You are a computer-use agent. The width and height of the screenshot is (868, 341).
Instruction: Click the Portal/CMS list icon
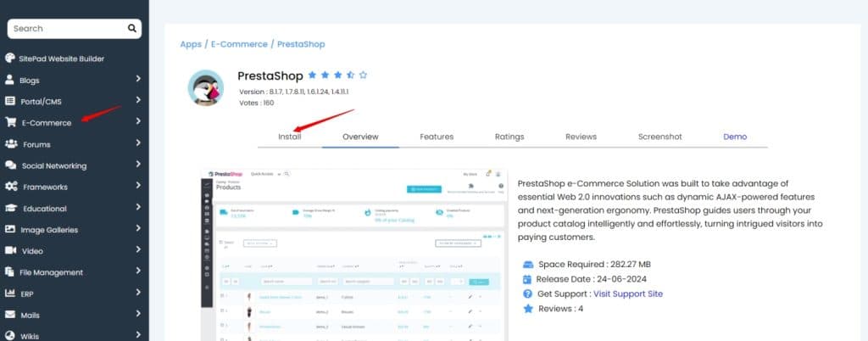click(10, 101)
